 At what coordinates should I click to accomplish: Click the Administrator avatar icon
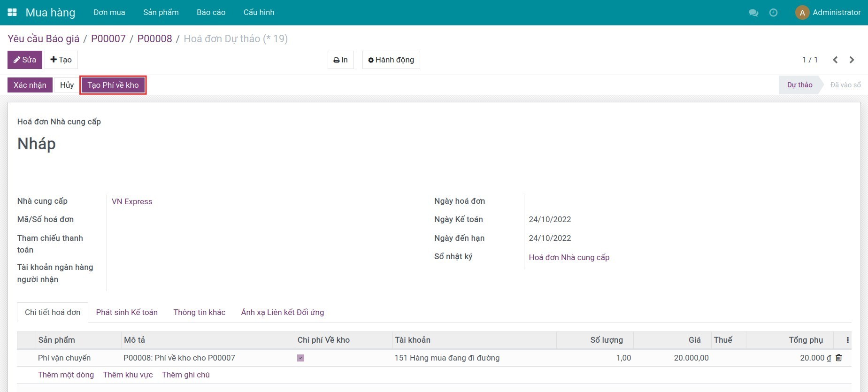802,13
